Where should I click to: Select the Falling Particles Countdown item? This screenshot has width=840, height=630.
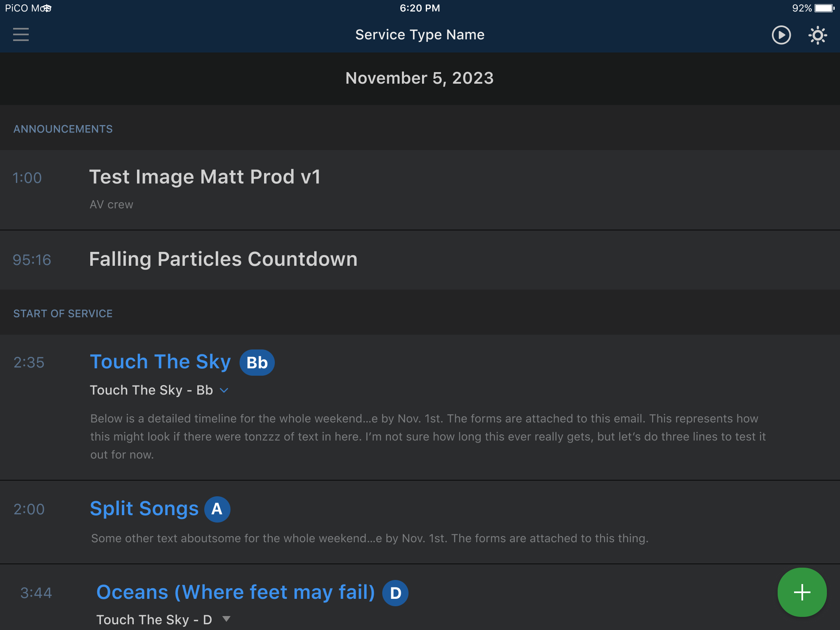[223, 259]
